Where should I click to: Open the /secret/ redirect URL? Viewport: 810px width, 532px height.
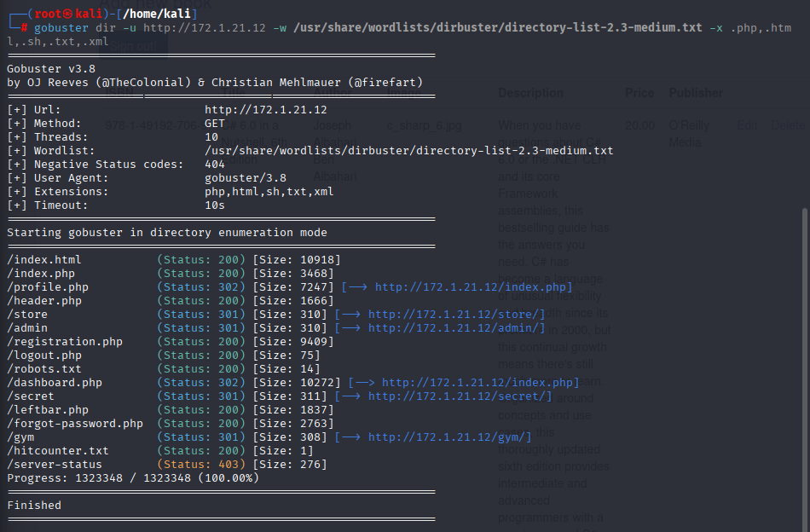[460, 396]
